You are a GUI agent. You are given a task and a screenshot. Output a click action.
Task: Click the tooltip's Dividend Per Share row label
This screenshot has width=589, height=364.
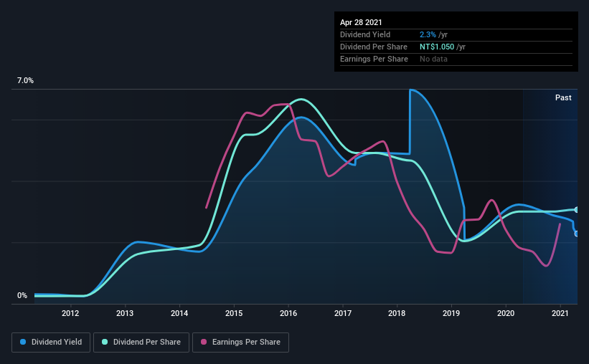pos(373,47)
